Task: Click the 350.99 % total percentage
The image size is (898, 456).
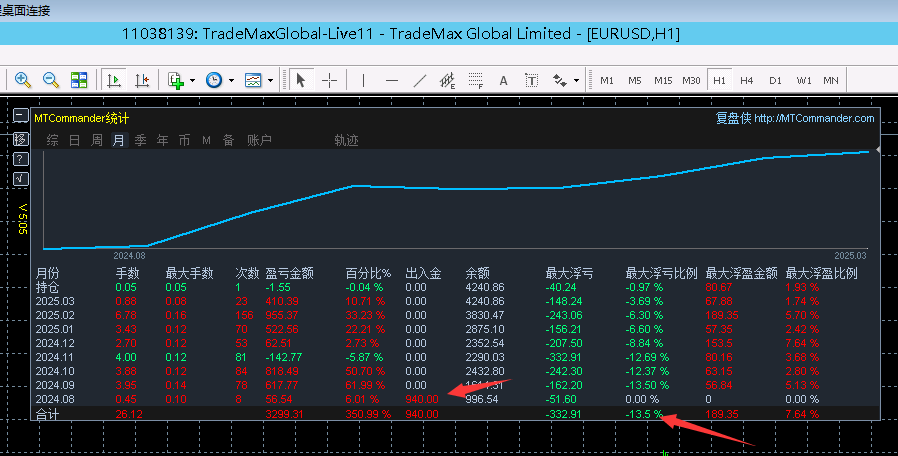Action: click(x=368, y=414)
